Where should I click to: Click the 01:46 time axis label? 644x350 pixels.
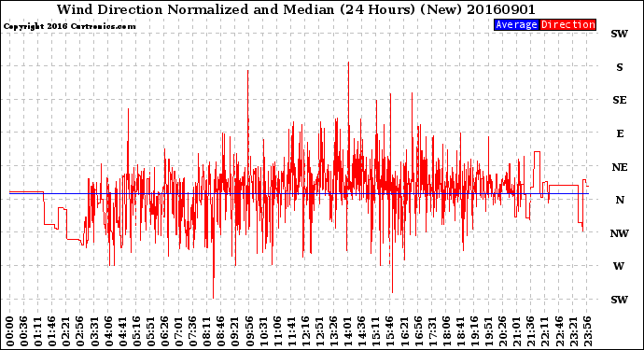[x=52, y=331]
